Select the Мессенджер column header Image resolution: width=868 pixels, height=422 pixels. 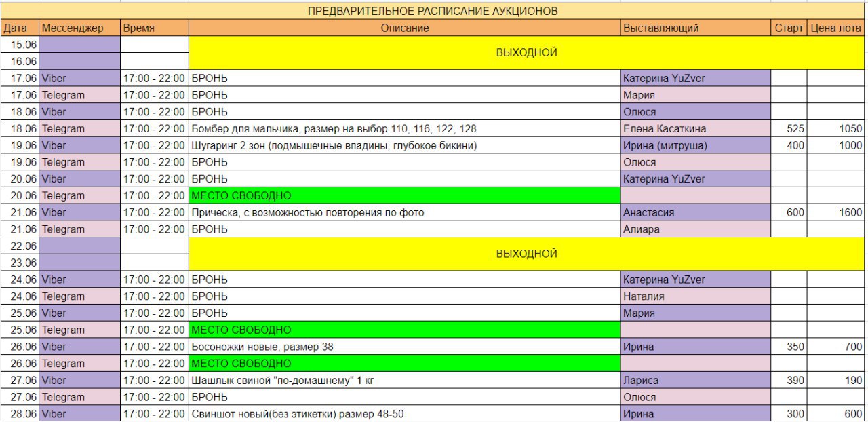79,28
